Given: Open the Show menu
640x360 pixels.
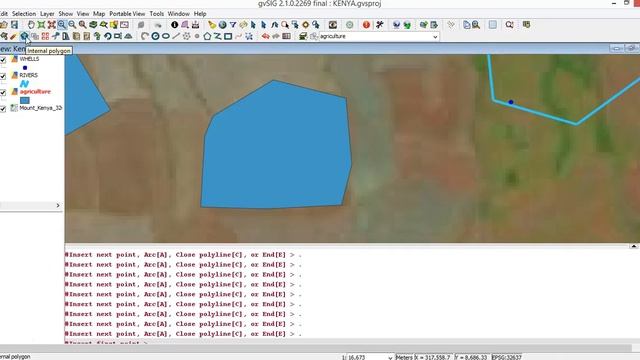Looking at the screenshot, I should (x=65, y=13).
